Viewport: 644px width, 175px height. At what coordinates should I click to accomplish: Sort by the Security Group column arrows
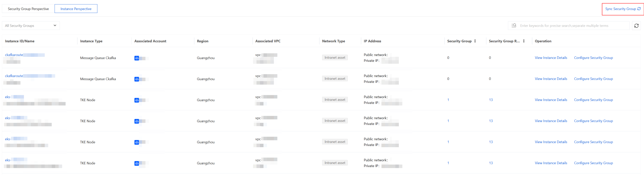475,41
